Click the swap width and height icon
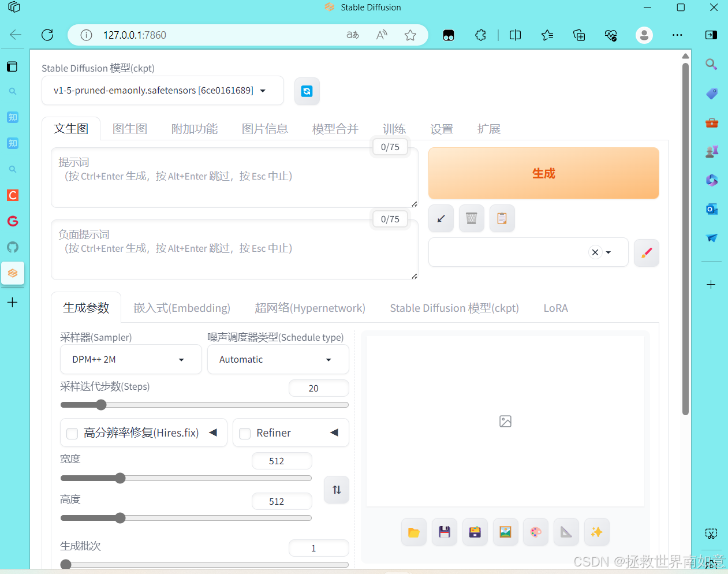Image resolution: width=728 pixels, height=574 pixels. click(x=337, y=490)
